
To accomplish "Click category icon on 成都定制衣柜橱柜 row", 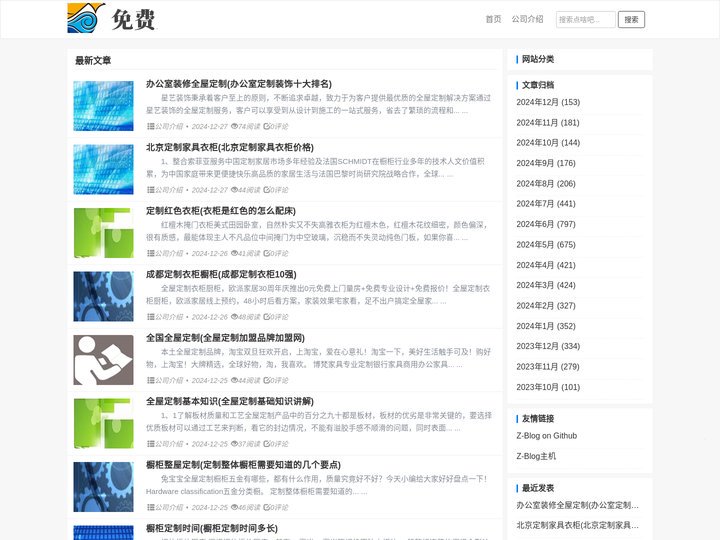I will click(150, 317).
